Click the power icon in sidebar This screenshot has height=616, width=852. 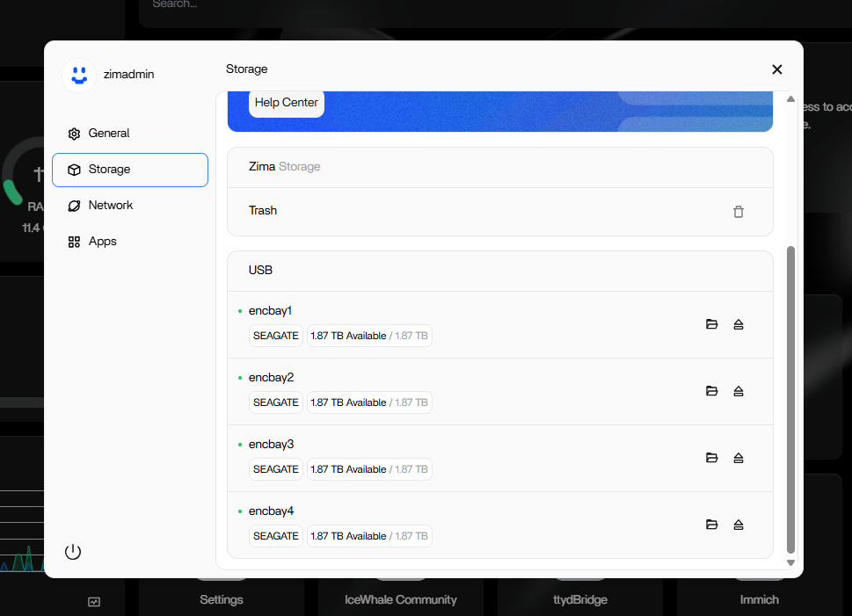tap(73, 552)
